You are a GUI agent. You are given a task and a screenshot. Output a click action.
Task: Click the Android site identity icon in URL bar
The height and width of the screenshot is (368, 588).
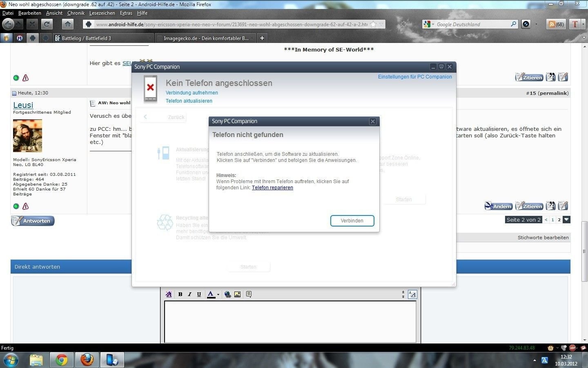pos(89,25)
